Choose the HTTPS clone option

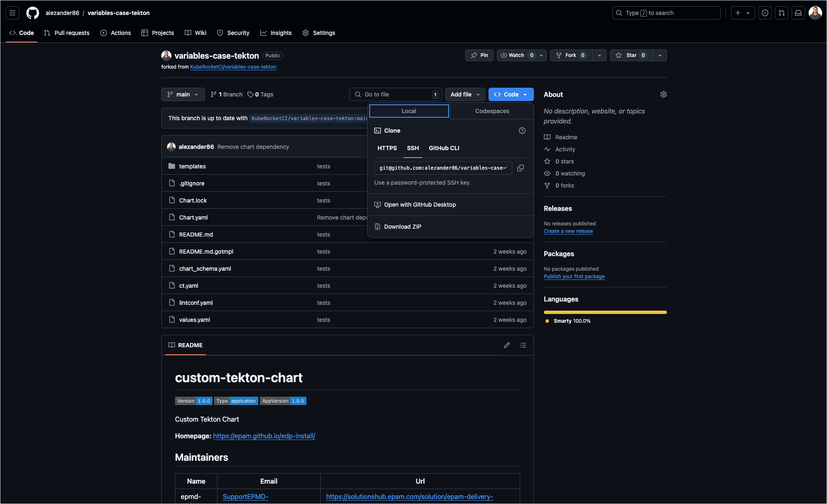coord(387,148)
